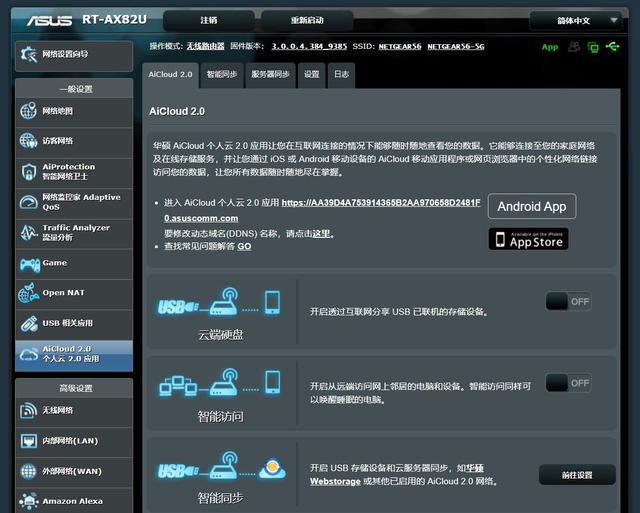Screen dimensions: 640x513
Task: Click the NETGEAR56 SSID link
Action: coord(400,47)
